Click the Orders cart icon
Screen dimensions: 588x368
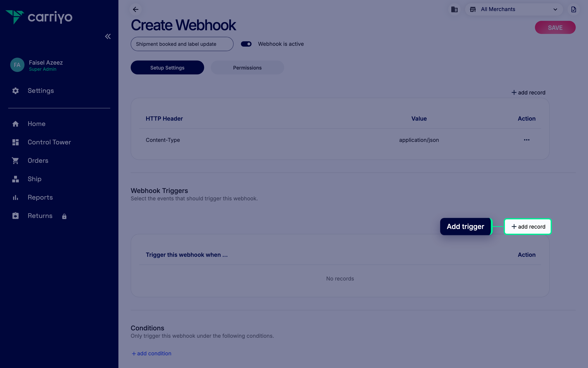click(x=16, y=161)
